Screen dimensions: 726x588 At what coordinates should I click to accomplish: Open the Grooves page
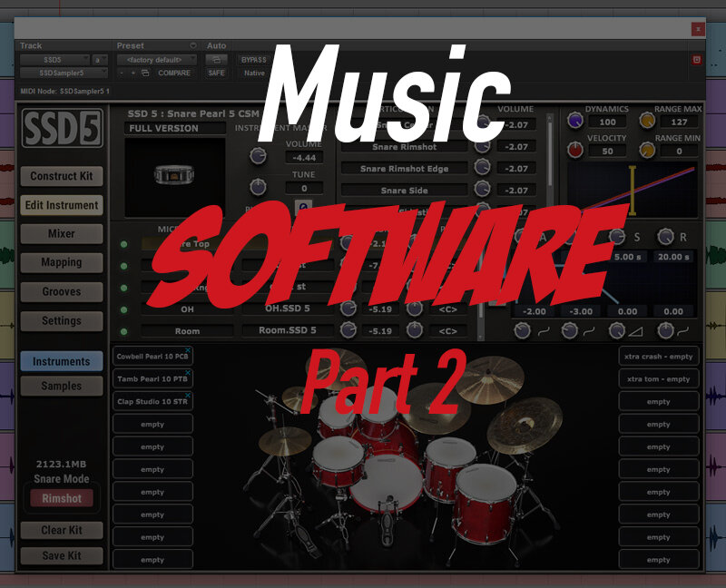62,291
